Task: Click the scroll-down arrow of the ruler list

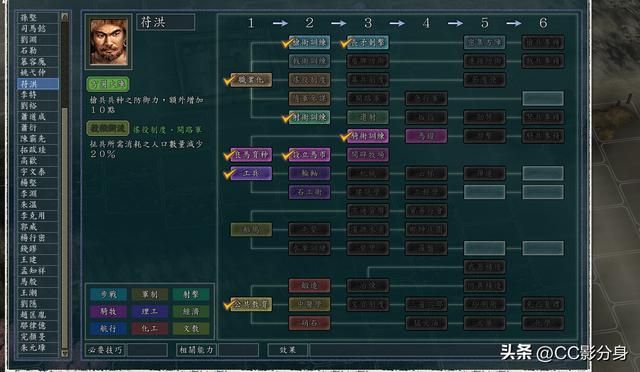Action: coord(64,353)
